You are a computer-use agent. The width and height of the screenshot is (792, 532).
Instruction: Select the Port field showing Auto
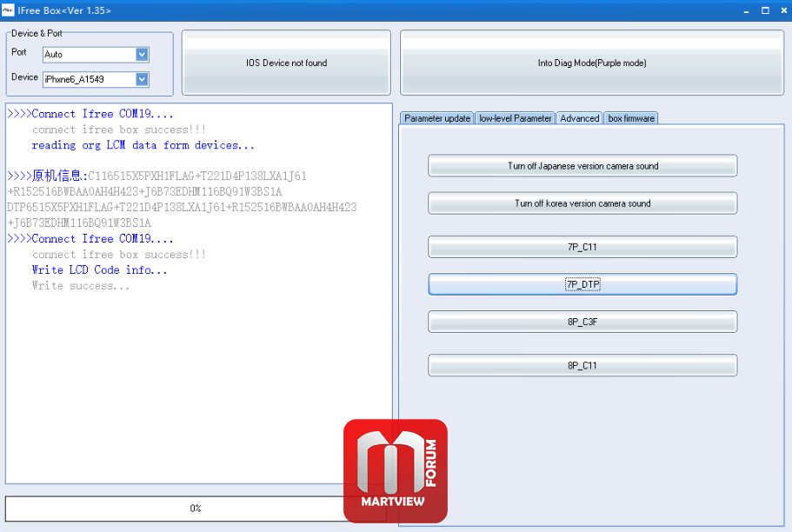(x=96, y=55)
